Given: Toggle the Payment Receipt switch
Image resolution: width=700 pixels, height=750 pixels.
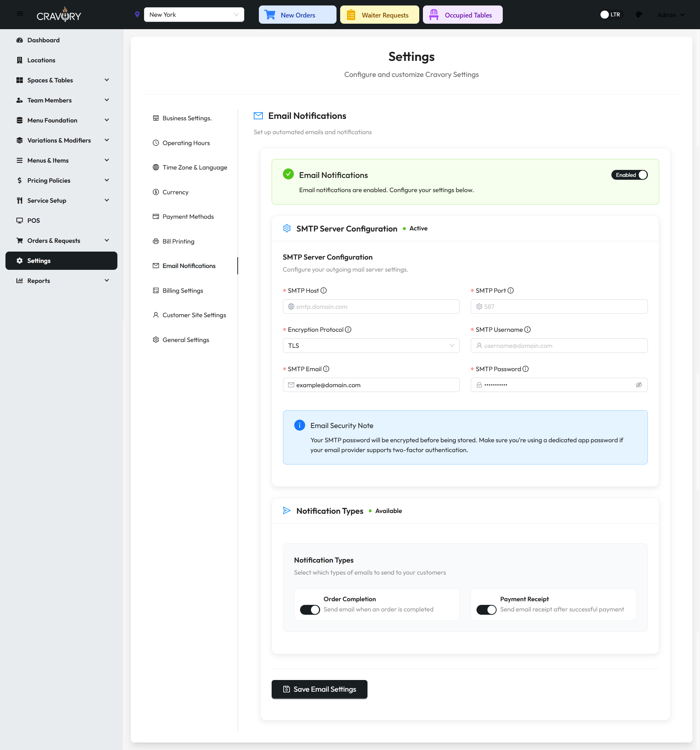Looking at the screenshot, I should pos(486,610).
